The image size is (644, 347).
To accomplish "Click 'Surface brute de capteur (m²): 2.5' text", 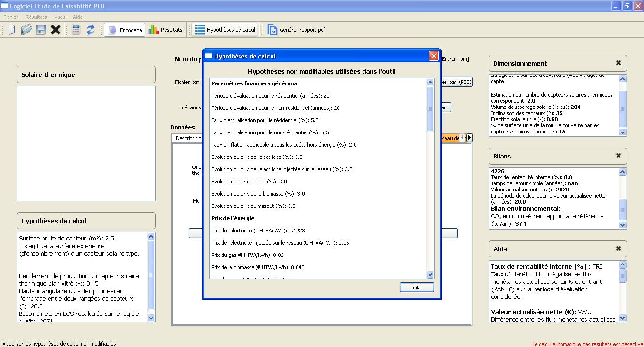I will coord(66,238).
